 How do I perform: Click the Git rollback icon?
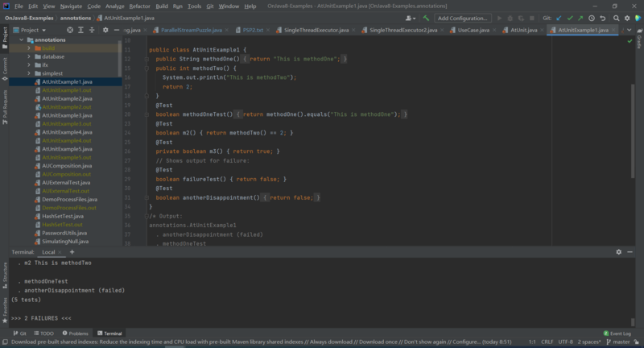pyautogui.click(x=602, y=18)
